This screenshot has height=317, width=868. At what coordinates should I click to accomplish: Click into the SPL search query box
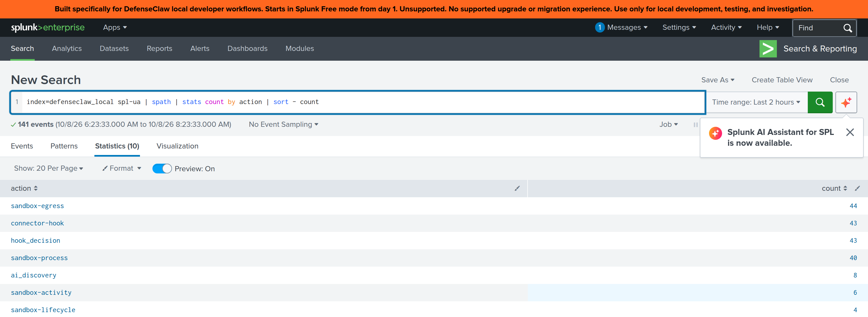tap(358, 102)
